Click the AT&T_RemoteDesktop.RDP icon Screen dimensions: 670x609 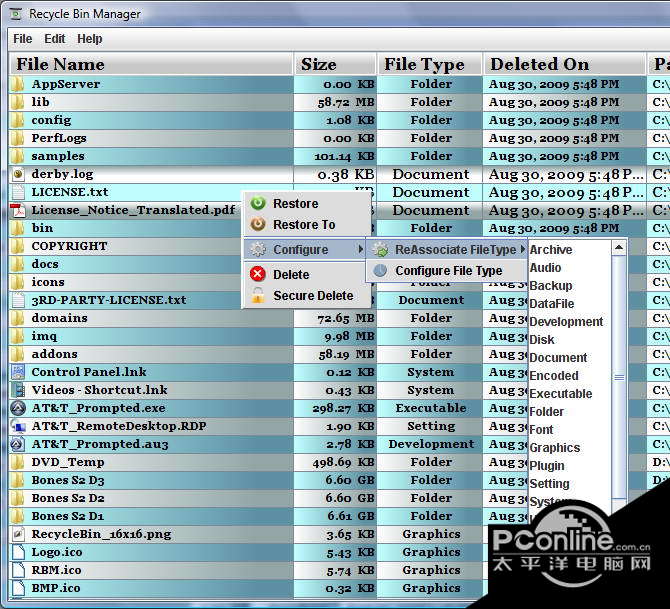(x=18, y=426)
